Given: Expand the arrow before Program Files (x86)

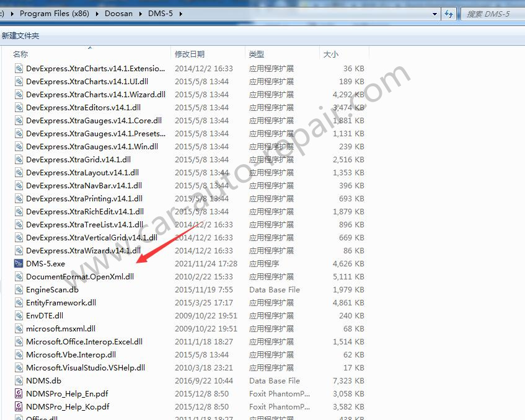Looking at the screenshot, I should tap(12, 14).
